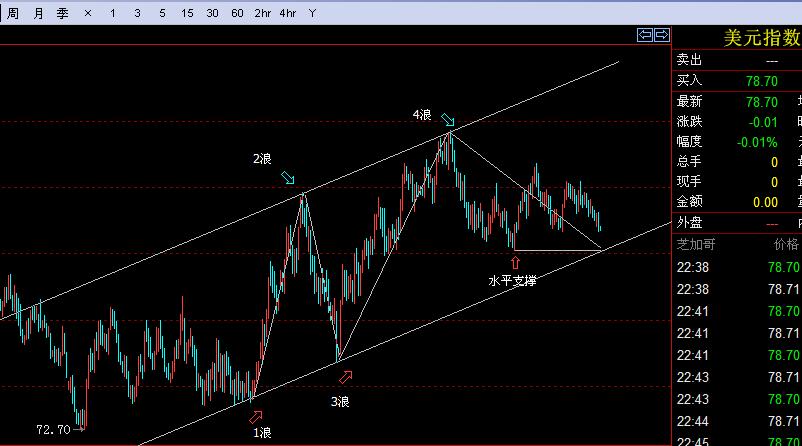Click the 72.70 low price label
This screenshot has width=802, height=446.
[x=53, y=430]
